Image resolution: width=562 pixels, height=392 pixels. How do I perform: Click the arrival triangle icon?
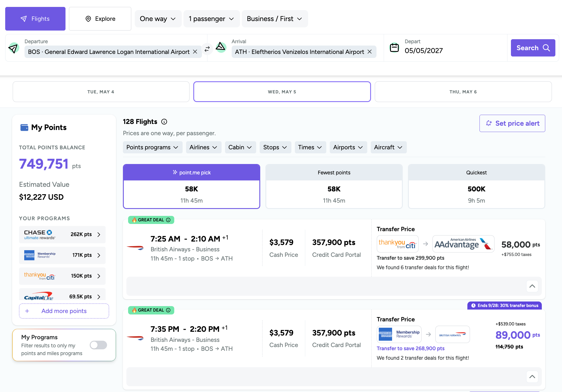coord(221,47)
